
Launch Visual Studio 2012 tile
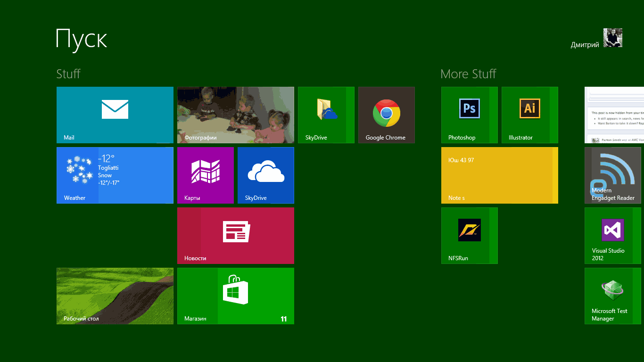coord(613,236)
